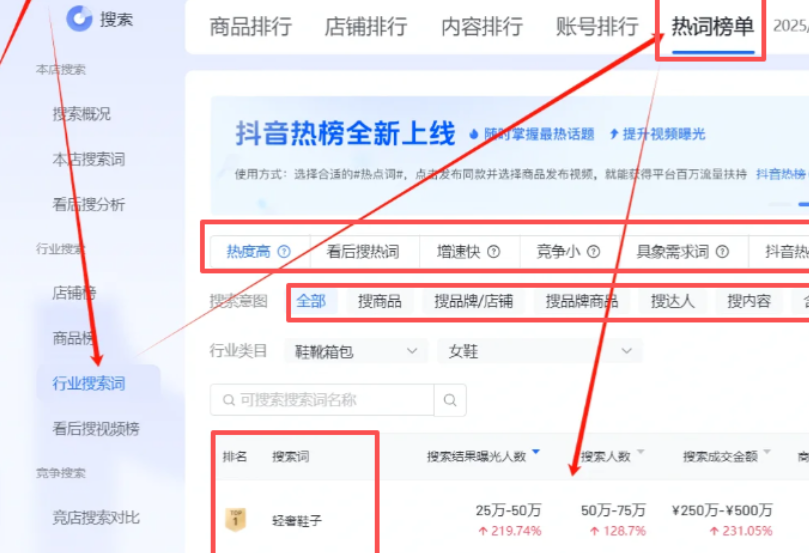The width and height of the screenshot is (809, 553).
Task: Switch to 商品排行 tab
Action: [x=251, y=27]
